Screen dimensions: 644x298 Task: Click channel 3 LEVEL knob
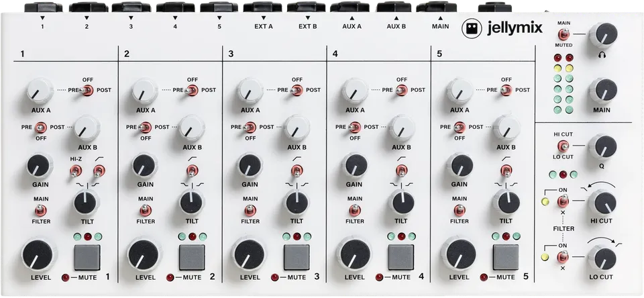pos(248,255)
